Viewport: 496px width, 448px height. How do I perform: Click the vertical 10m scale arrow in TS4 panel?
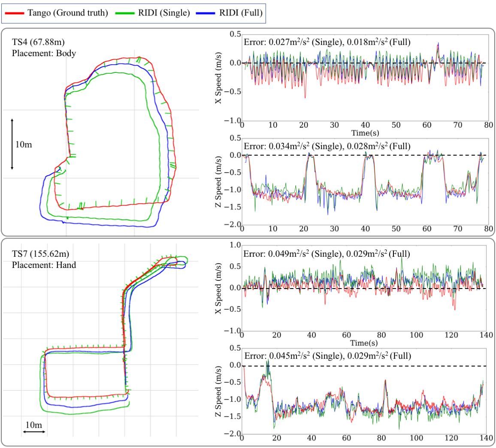pyautogui.click(x=12, y=144)
